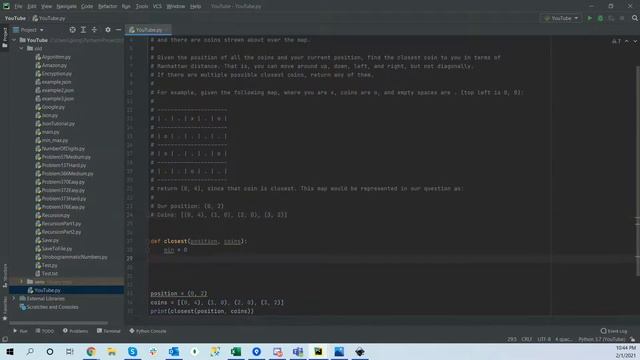Screen dimensions: 640x360
Task: Open the VCS menu
Action: point(157,6)
